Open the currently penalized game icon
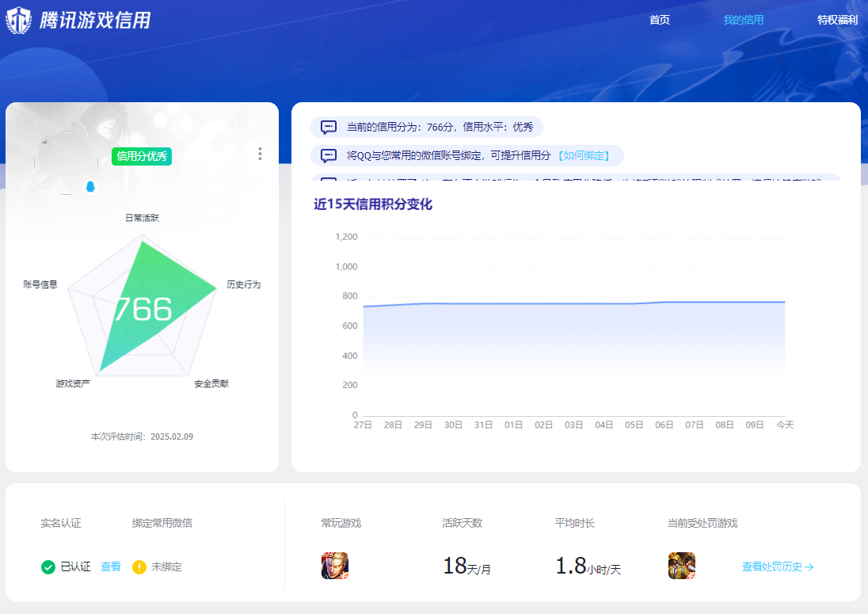The width and height of the screenshot is (868, 614). coord(681,566)
